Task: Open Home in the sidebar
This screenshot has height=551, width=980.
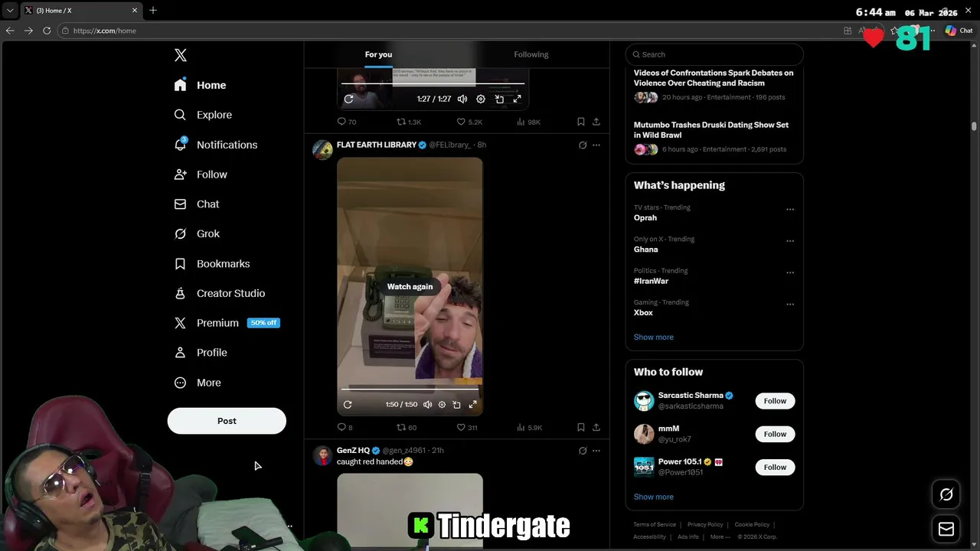Action: (x=200, y=85)
